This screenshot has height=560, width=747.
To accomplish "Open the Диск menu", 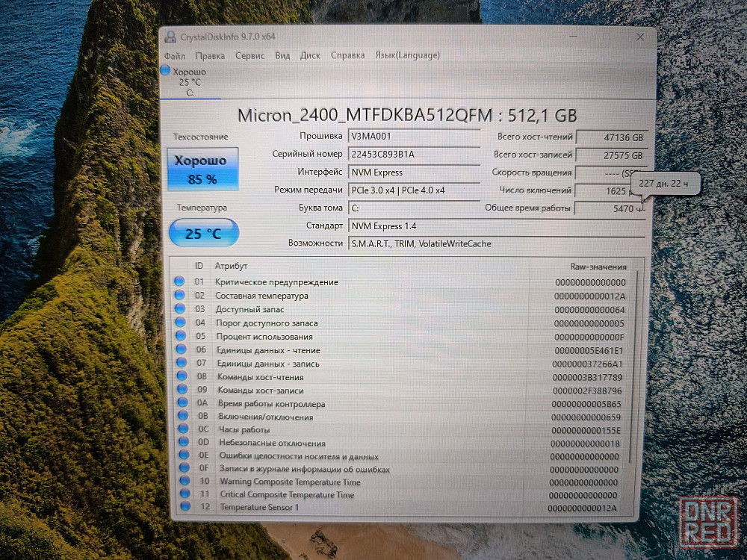I will pyautogui.click(x=310, y=55).
